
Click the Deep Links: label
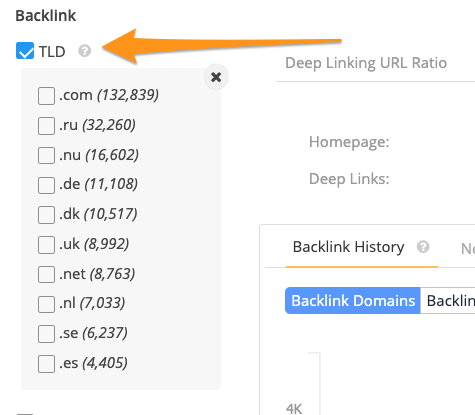tap(349, 179)
